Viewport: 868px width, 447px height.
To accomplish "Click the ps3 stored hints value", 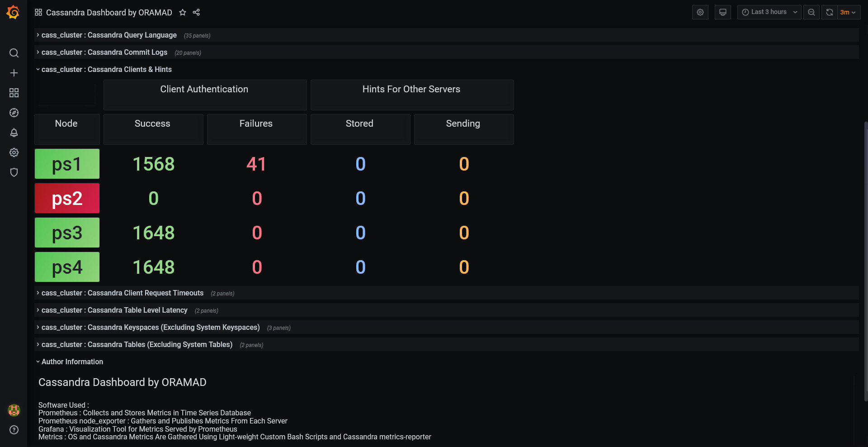I will (x=360, y=233).
